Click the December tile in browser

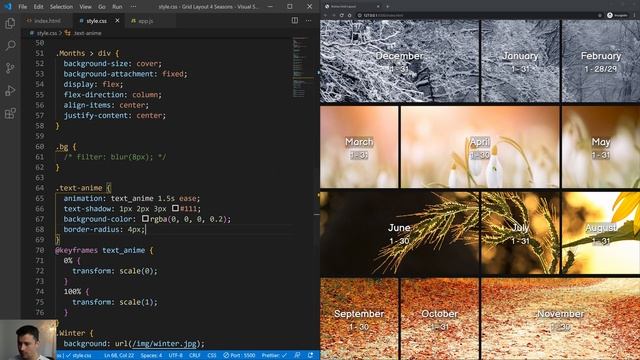pyautogui.click(x=399, y=61)
